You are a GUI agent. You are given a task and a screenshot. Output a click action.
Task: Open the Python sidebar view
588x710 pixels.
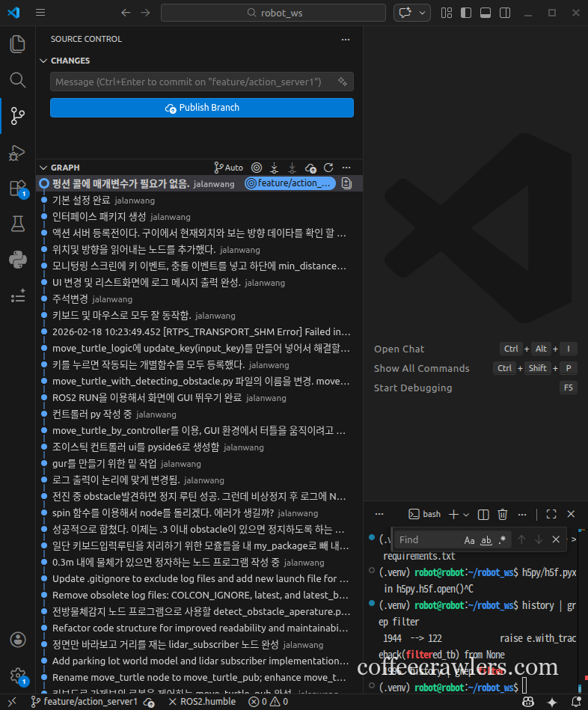(x=17, y=260)
